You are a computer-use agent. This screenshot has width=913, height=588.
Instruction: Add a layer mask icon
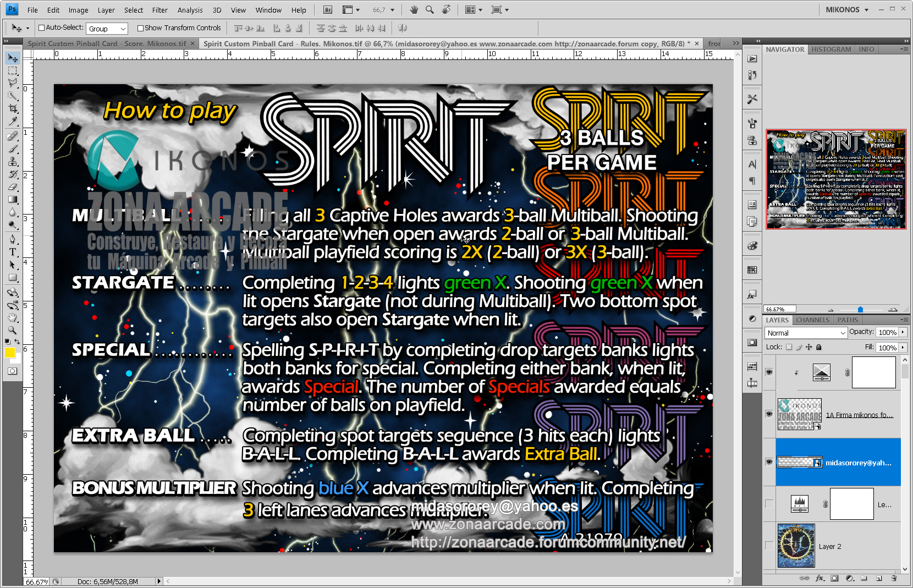[x=834, y=578]
